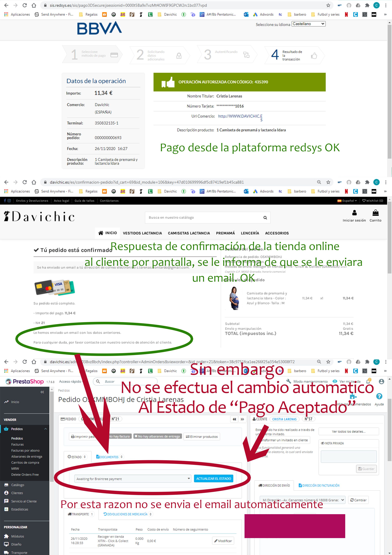The height and width of the screenshot is (555, 392).
Task: Follow the http://WWW.DAVICHIC.ES commerce link
Action: tap(240, 118)
